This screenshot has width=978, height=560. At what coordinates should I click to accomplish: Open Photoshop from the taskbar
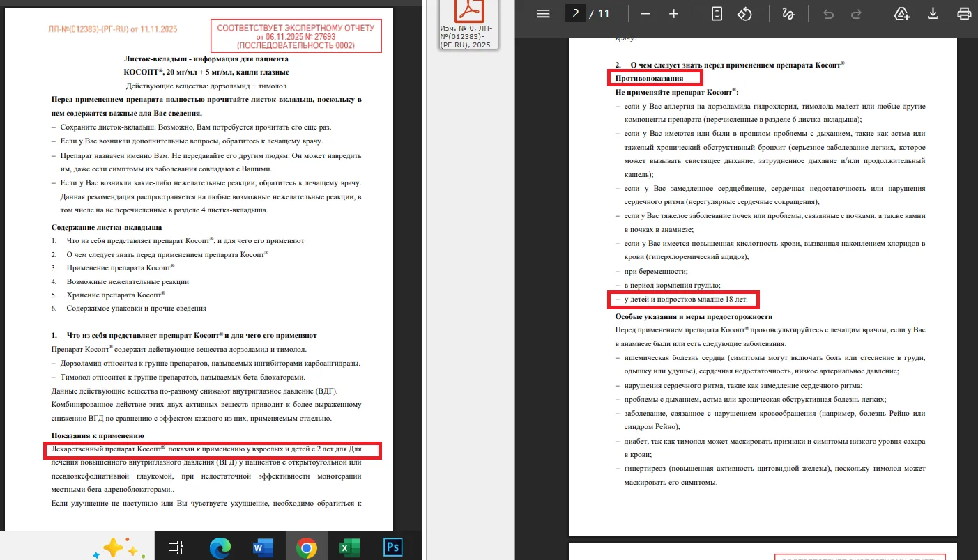[392, 548]
